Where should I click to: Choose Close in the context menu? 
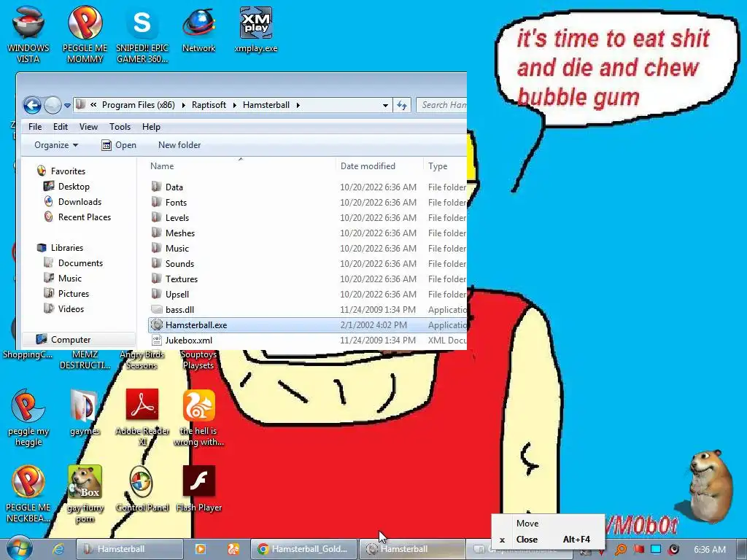[548, 539]
